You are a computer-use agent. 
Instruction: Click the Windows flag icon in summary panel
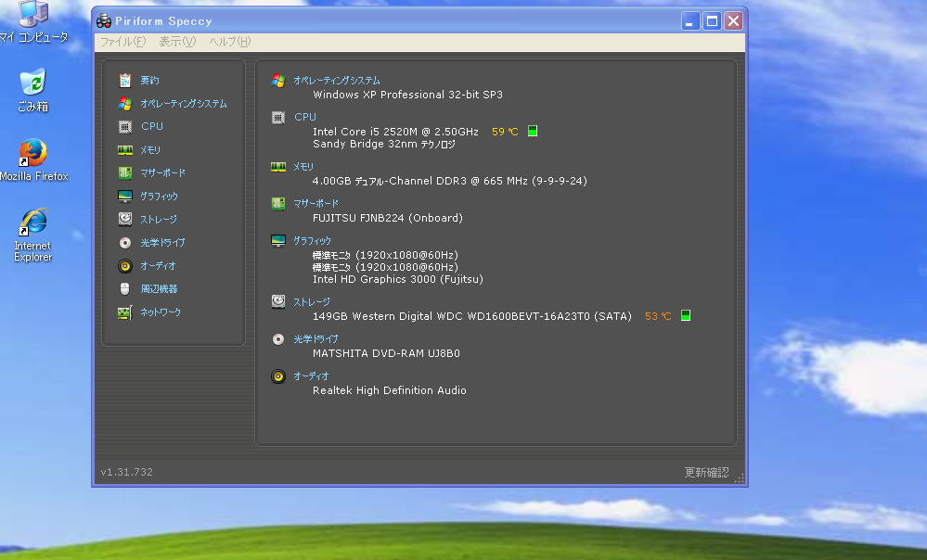coord(277,81)
